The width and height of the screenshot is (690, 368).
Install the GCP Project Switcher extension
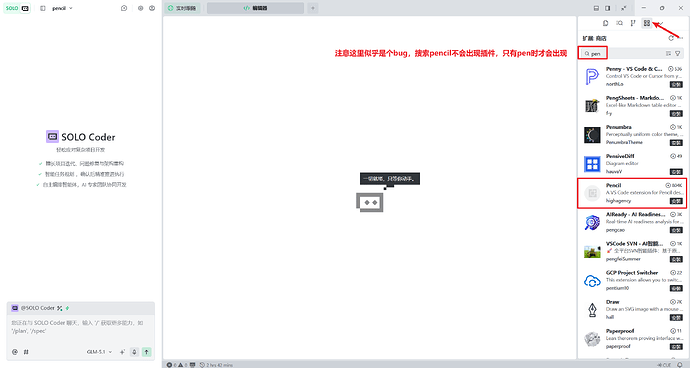(x=676, y=288)
